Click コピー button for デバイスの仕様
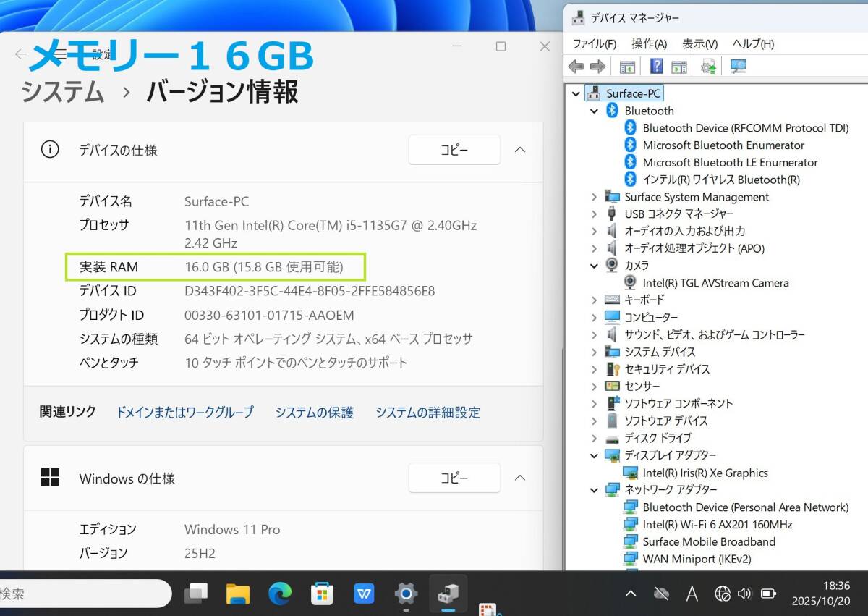This screenshot has height=616, width=868. pos(454,150)
